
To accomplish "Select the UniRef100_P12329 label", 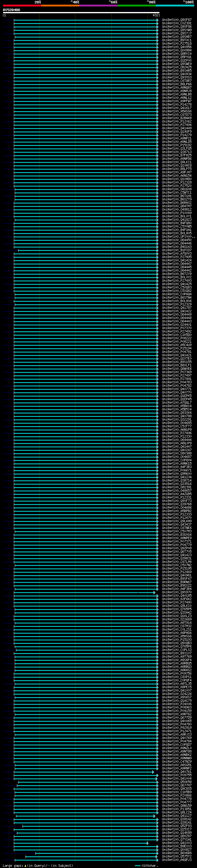I will click(x=177, y=304).
